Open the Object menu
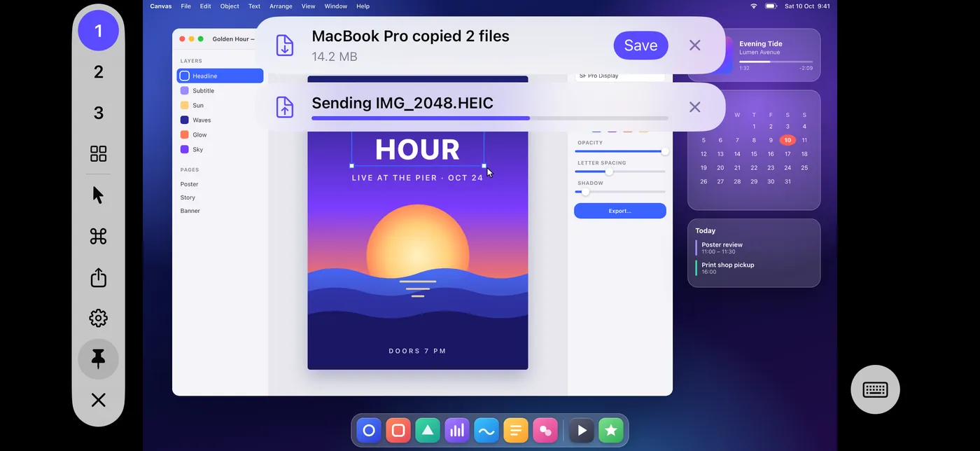 click(230, 6)
